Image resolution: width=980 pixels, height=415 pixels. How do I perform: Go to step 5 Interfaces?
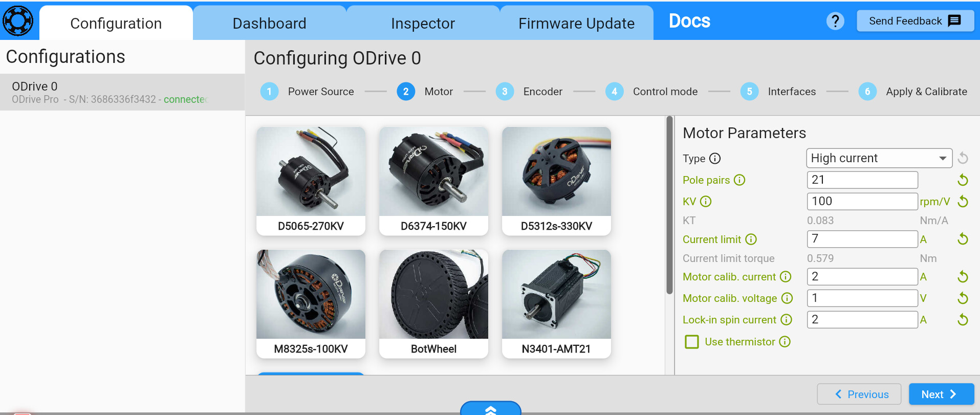tap(778, 92)
